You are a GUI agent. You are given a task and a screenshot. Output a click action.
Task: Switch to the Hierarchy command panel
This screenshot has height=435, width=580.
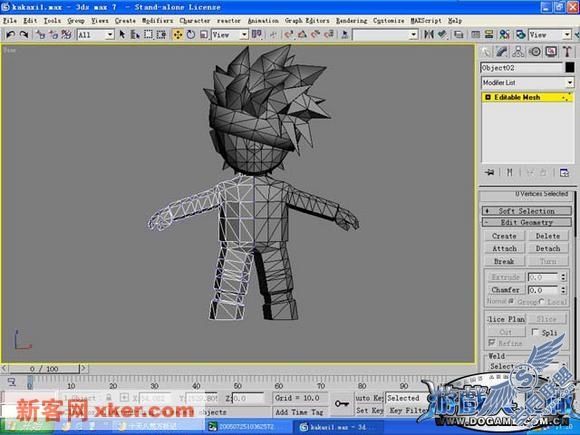tap(518, 52)
